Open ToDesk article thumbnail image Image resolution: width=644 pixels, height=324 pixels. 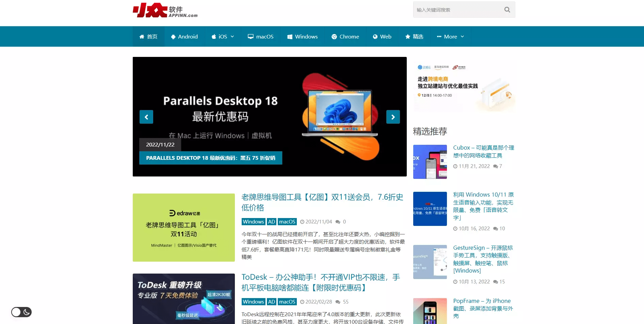point(184,299)
